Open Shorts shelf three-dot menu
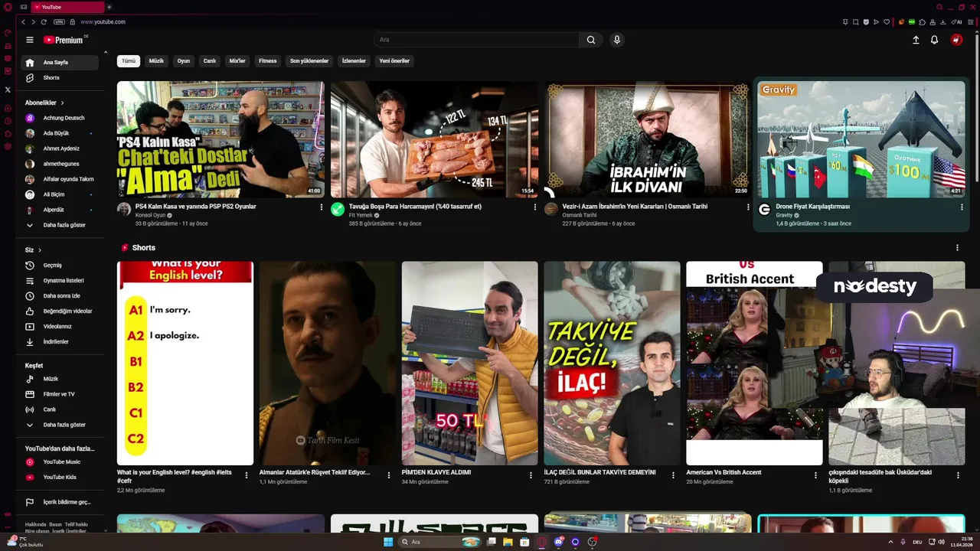This screenshot has width=980, height=551. click(x=957, y=248)
